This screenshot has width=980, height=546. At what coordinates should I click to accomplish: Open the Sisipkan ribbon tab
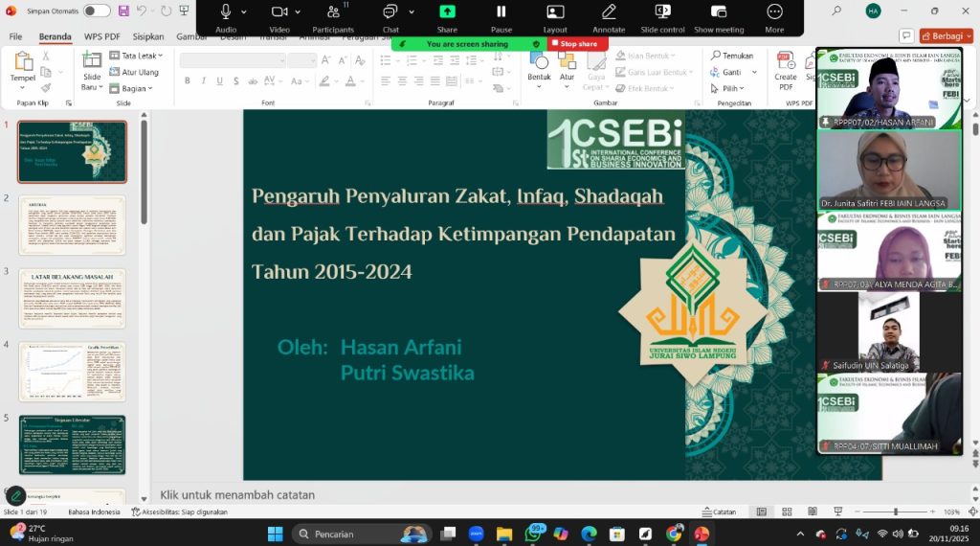148,36
